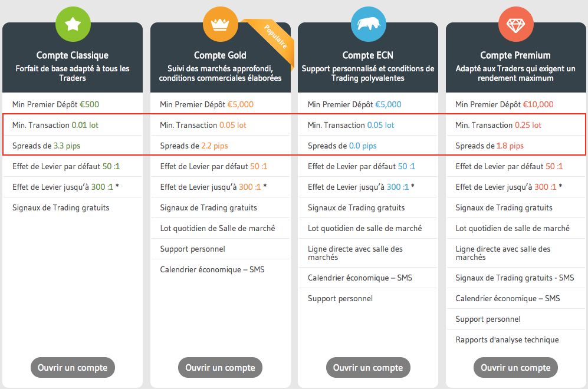
Task: Click the red diamond icon for Compte Premium
Action: (x=515, y=24)
